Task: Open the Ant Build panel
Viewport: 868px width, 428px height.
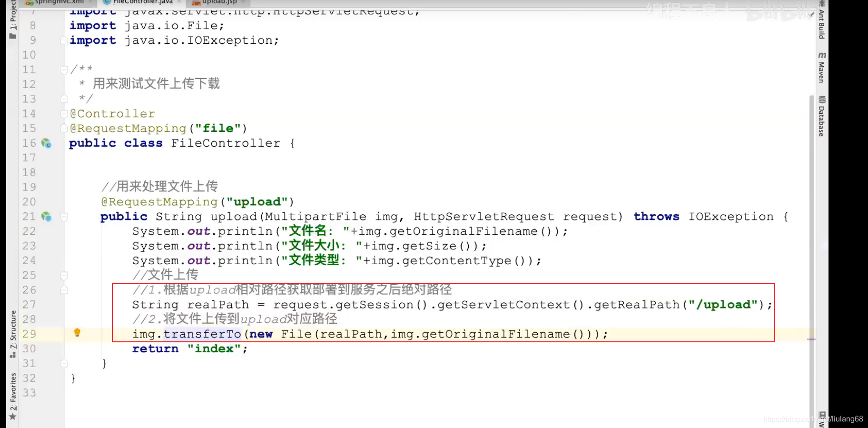Action: pos(822,20)
